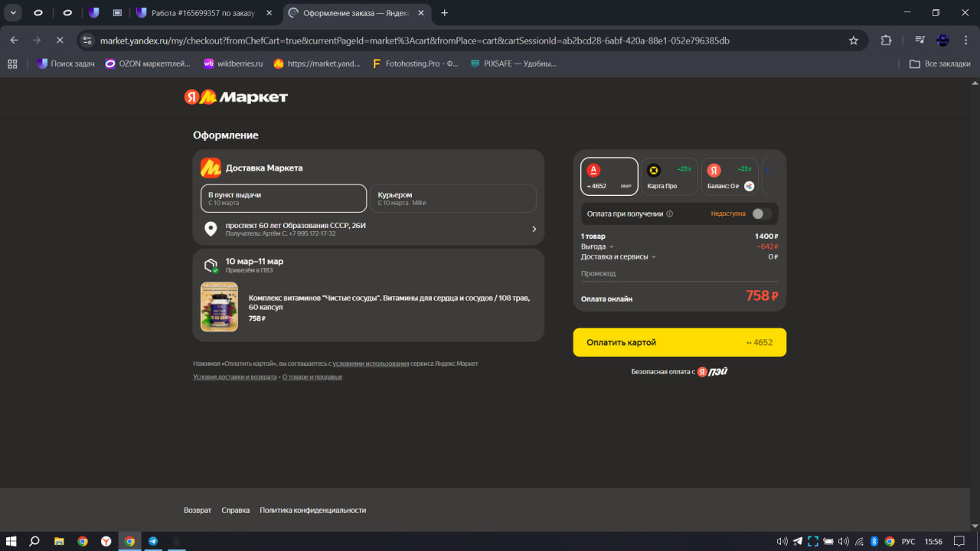Open the Windows Start menu
Screen dimensions: 980x551
[11, 541]
